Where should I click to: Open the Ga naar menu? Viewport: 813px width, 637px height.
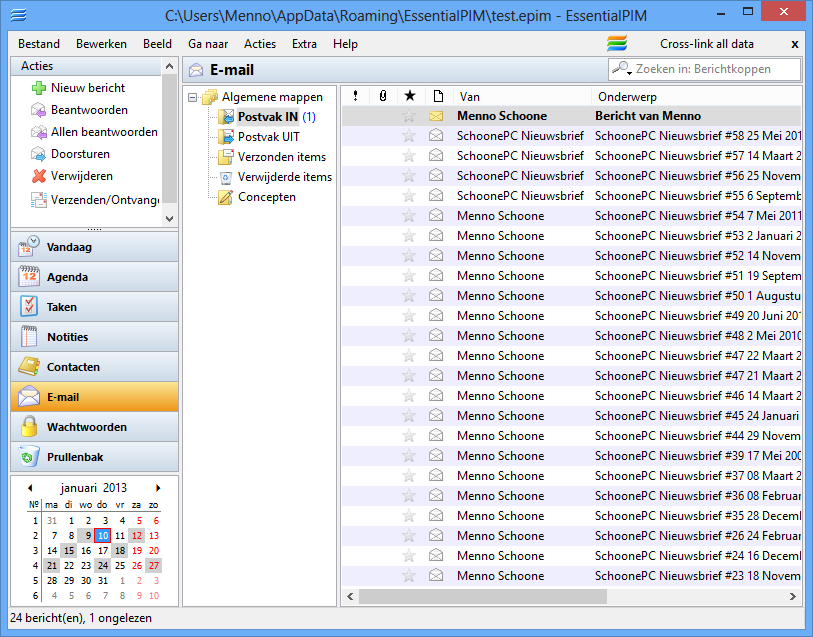(x=208, y=44)
